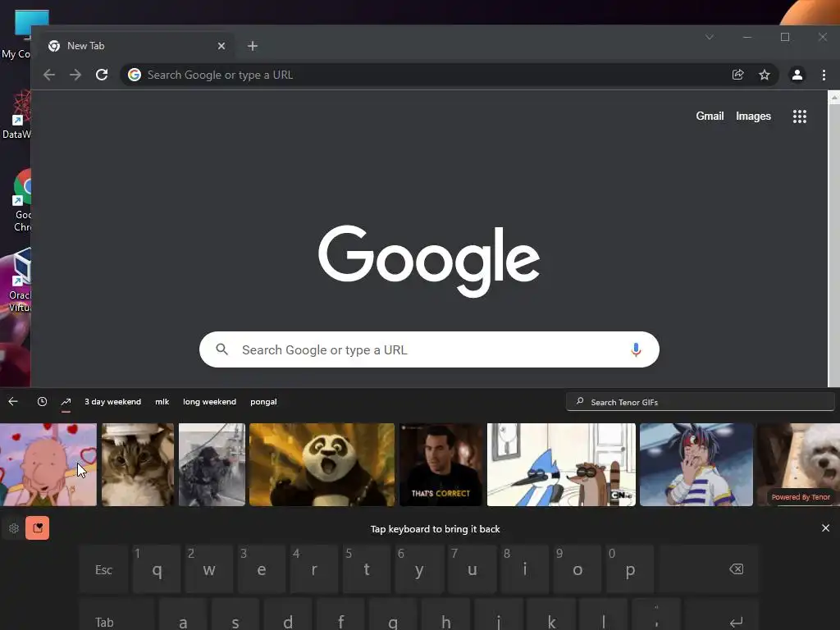Select the 'That's correct' GIF
This screenshot has height=630, width=840.
click(441, 464)
